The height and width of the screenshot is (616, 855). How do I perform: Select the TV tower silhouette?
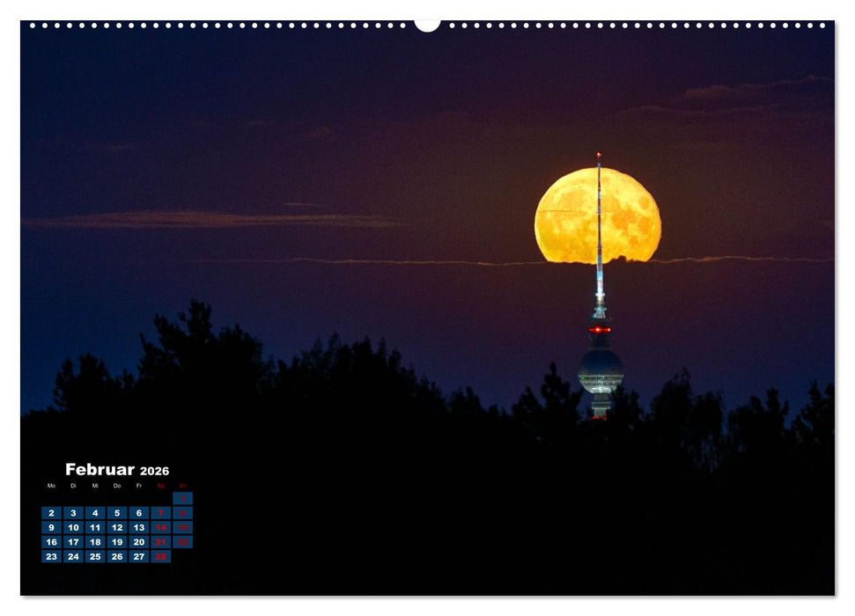[x=599, y=370]
